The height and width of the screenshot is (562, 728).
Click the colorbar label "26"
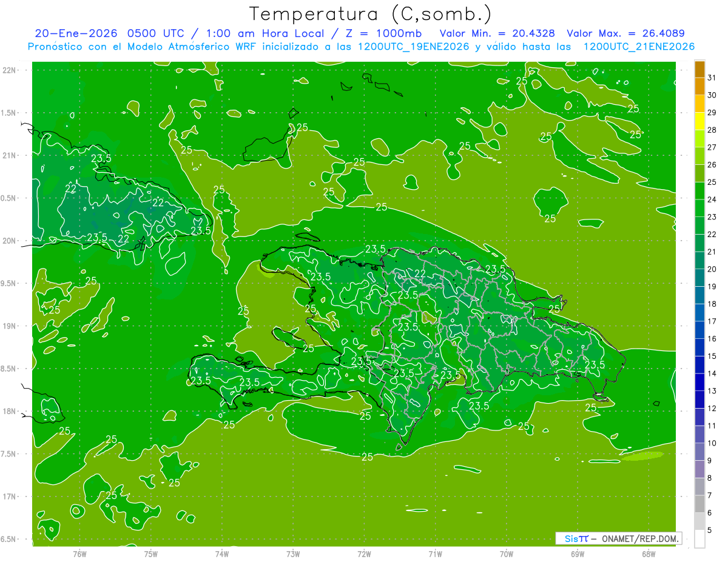click(x=712, y=164)
